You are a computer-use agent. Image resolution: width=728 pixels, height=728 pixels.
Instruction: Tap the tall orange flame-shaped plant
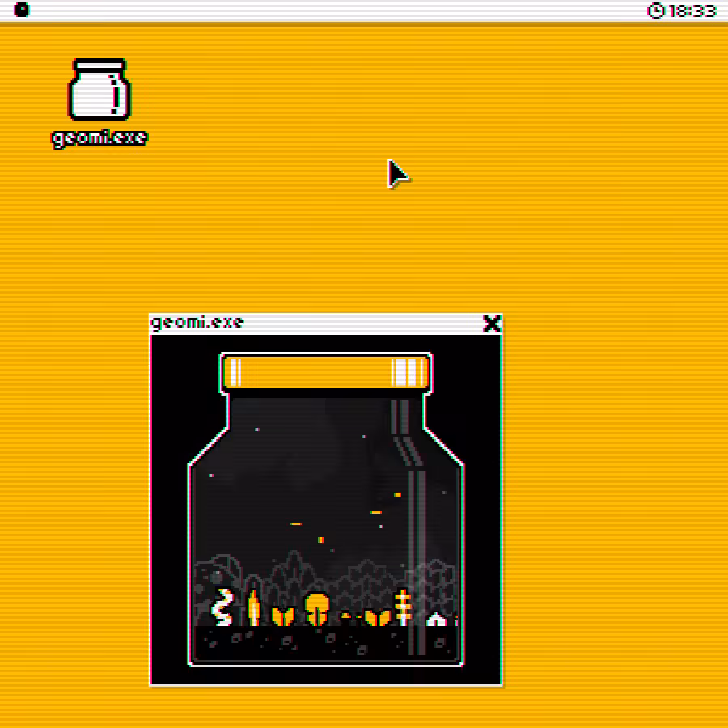pyautogui.click(x=253, y=608)
